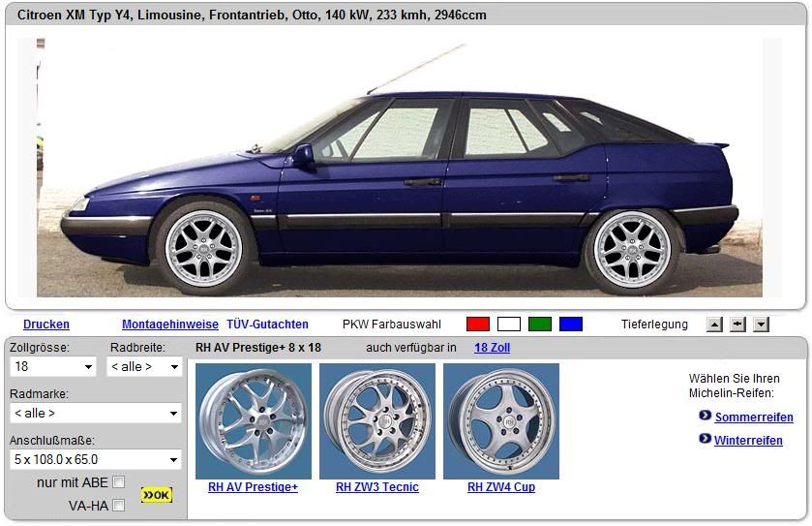Click the 'RH AV Prestige+ 8 x 18' heading
This screenshot has height=526, width=812.
click(258, 348)
